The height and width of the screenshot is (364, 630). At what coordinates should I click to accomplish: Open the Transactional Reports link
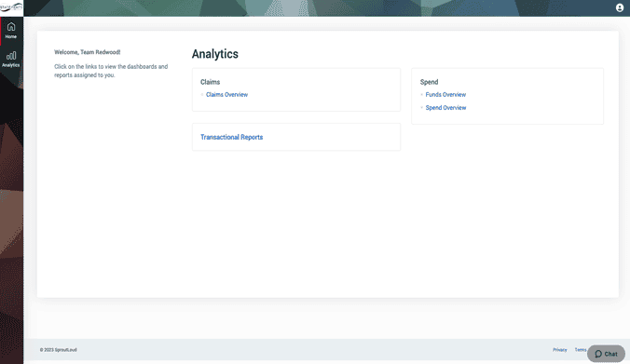231,137
